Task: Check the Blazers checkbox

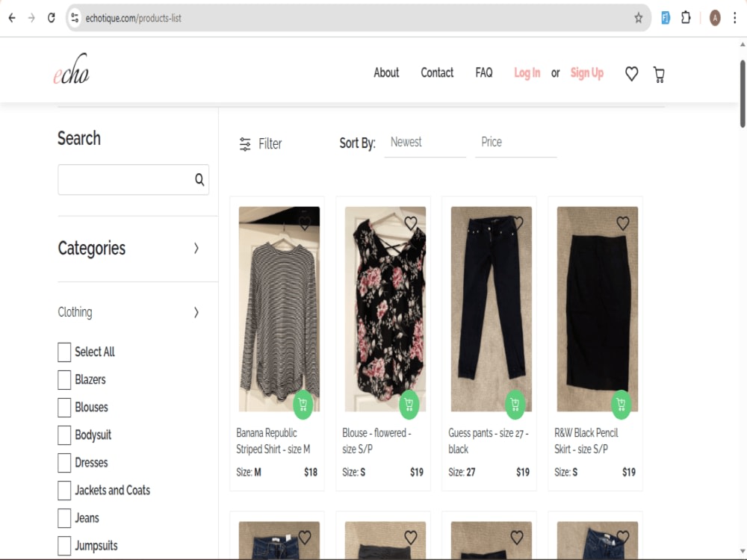Action: (64, 380)
